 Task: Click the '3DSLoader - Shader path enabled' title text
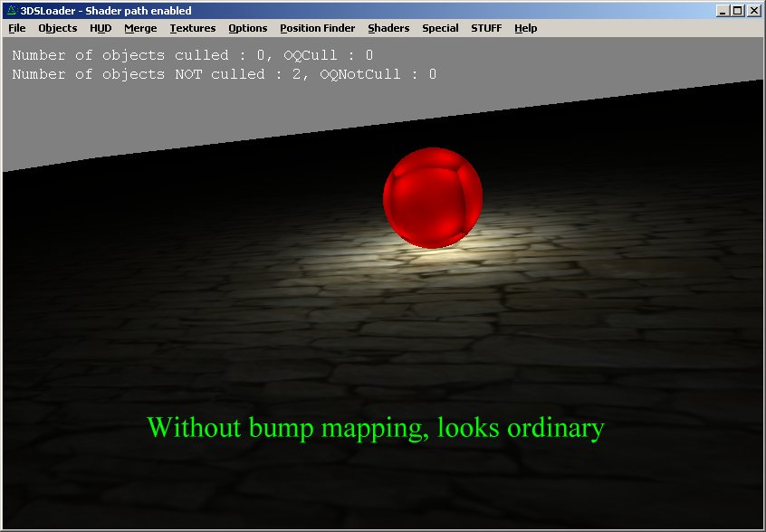click(106, 11)
